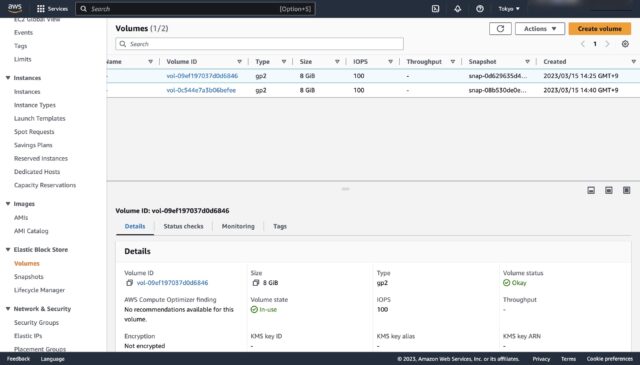Open the Tokyo region selector
Viewport: 640px width, 365px height.
coord(509,9)
